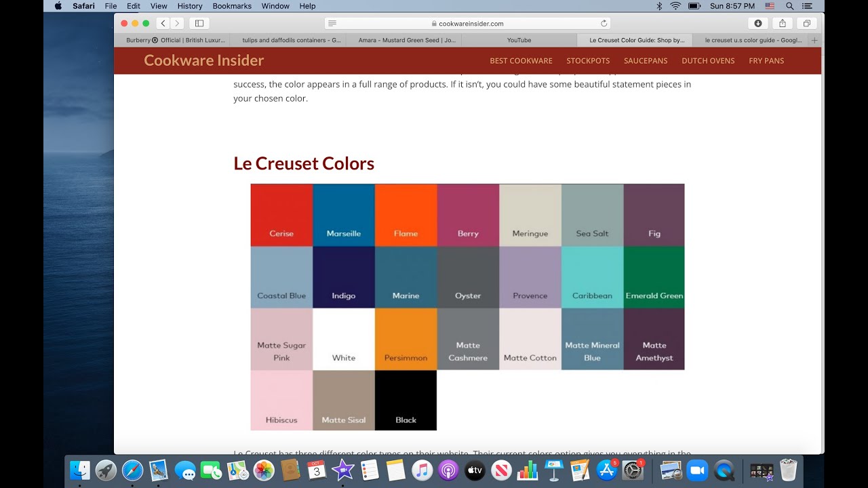Go back with Safari back arrow
The height and width of the screenshot is (488, 868).
163,23
